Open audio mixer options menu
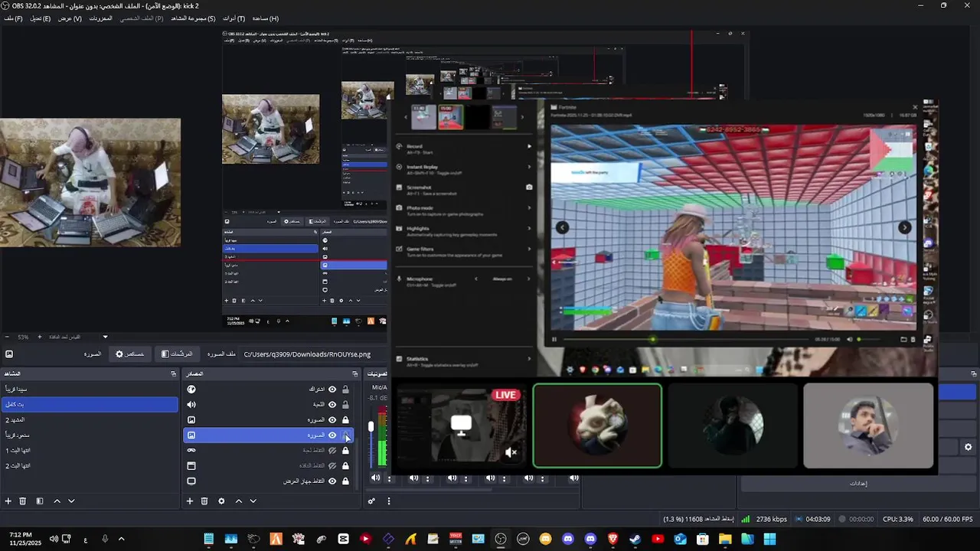This screenshot has width=980, height=551. (388, 501)
